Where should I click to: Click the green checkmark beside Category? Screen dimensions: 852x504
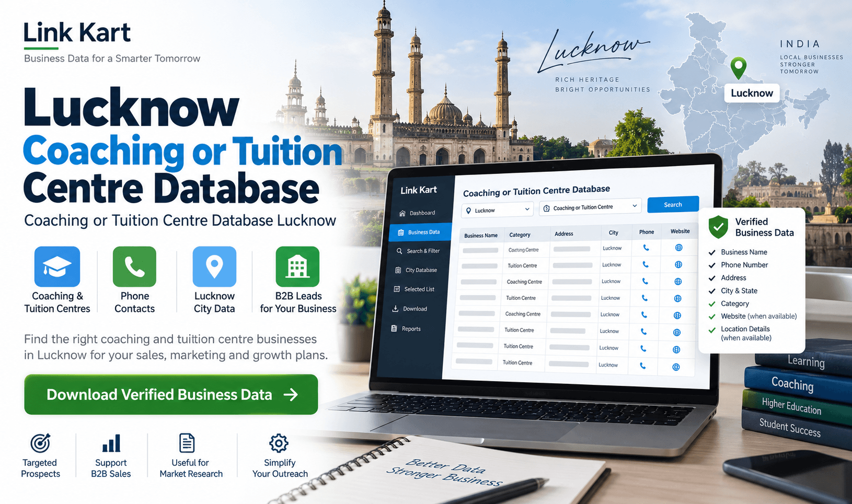point(711,304)
